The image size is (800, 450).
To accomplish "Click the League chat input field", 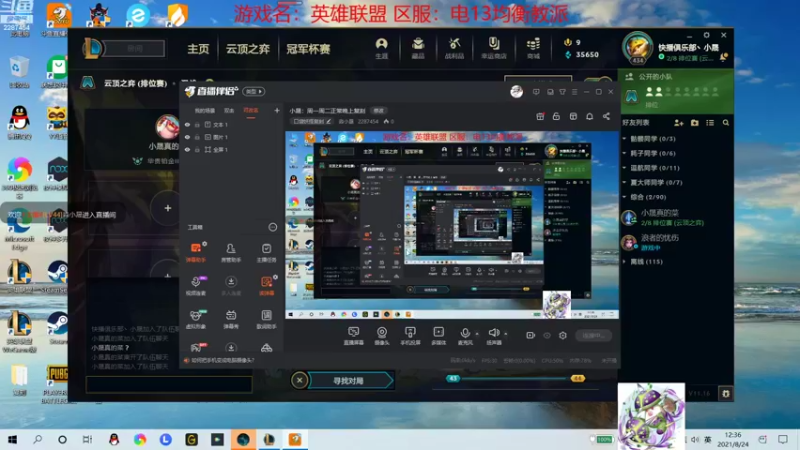I will (169, 384).
